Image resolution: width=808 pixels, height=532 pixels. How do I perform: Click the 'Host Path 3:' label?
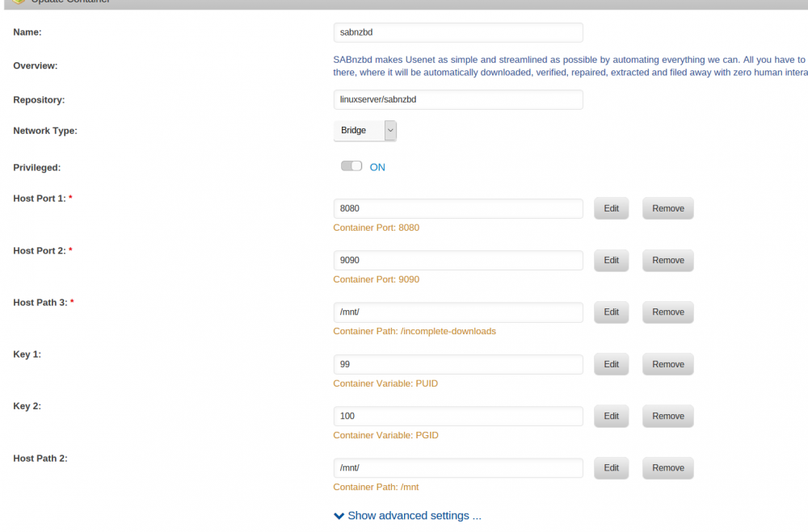point(40,303)
